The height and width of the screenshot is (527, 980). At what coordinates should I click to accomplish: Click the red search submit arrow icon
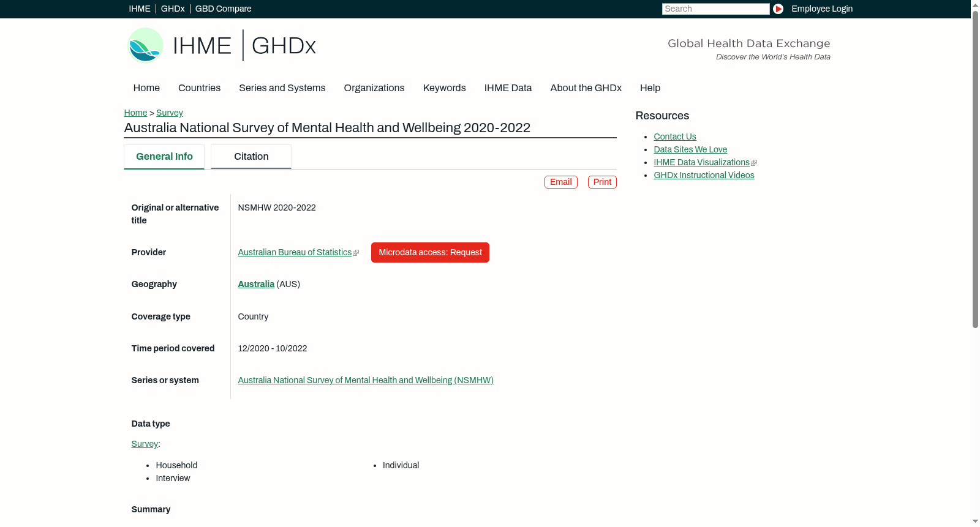pos(778,9)
